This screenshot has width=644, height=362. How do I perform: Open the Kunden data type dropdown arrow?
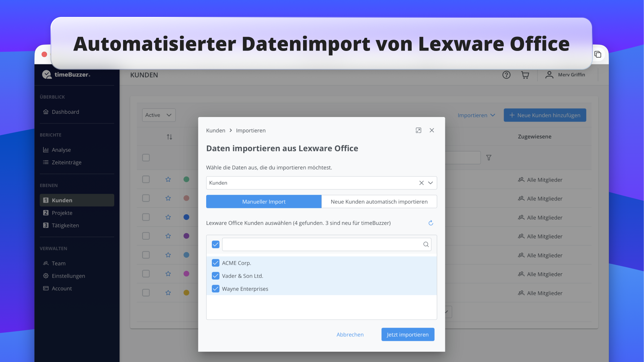click(x=430, y=183)
